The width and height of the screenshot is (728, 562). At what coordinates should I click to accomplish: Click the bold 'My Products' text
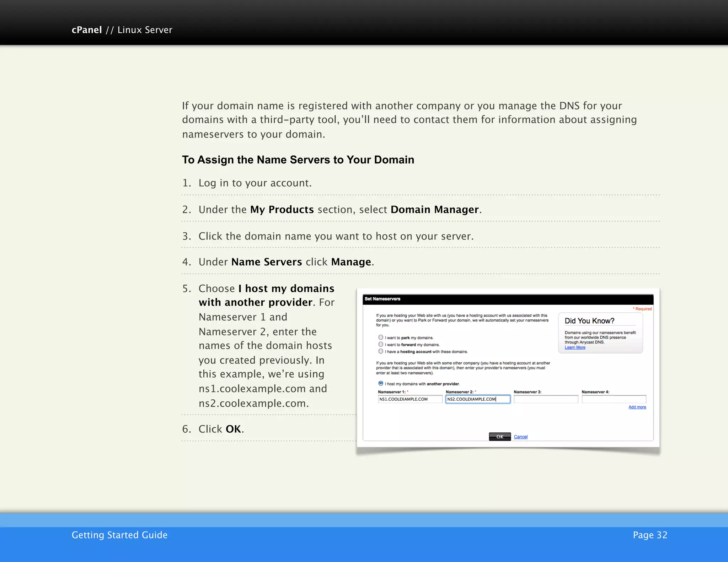[282, 210]
